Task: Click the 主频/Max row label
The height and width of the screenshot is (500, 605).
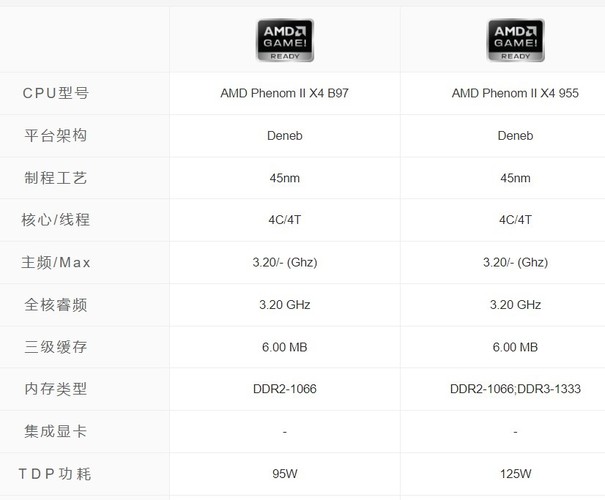Action: pyautogui.click(x=56, y=263)
